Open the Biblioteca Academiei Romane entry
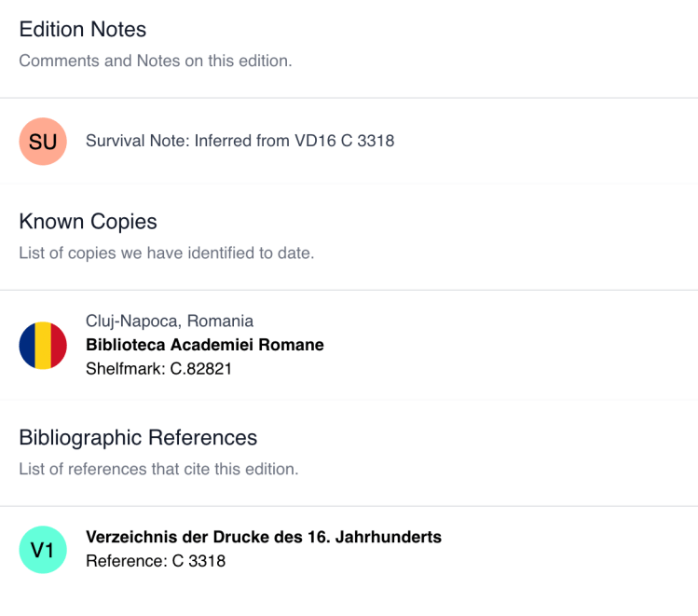Viewport: 698px width, 616px height. click(x=205, y=345)
